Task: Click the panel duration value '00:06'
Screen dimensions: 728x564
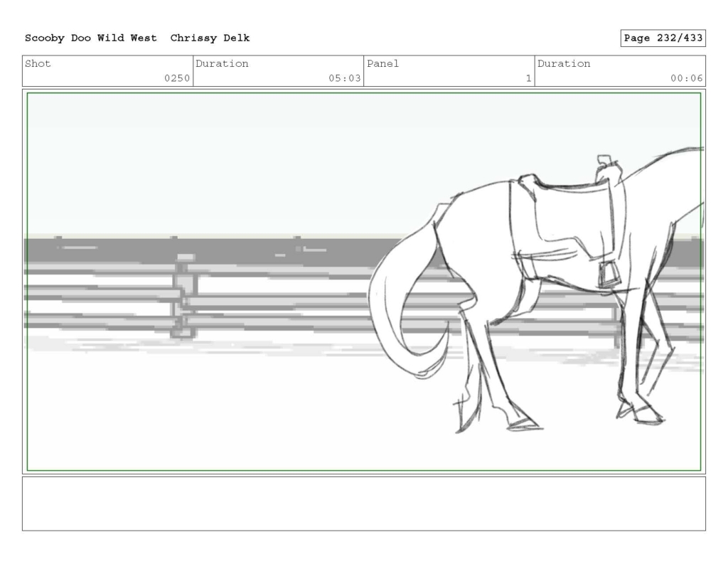Action: (686, 78)
